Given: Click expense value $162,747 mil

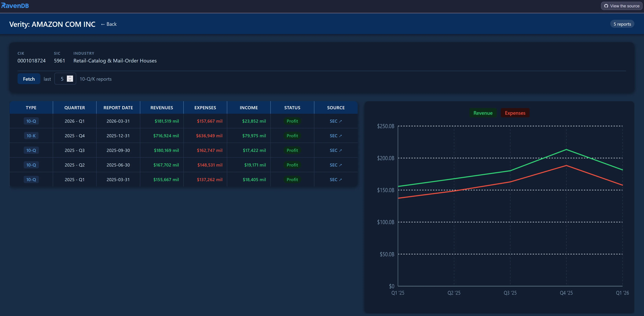Looking at the screenshot, I should 210,150.
